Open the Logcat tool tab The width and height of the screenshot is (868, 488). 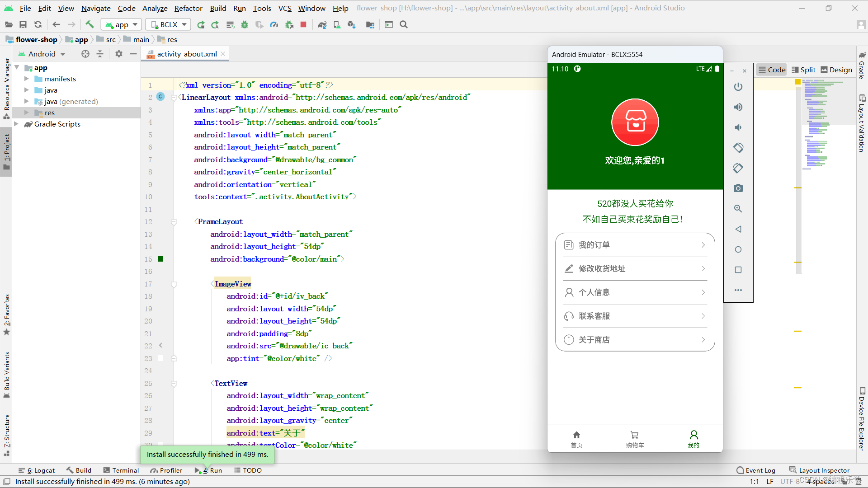37,470
